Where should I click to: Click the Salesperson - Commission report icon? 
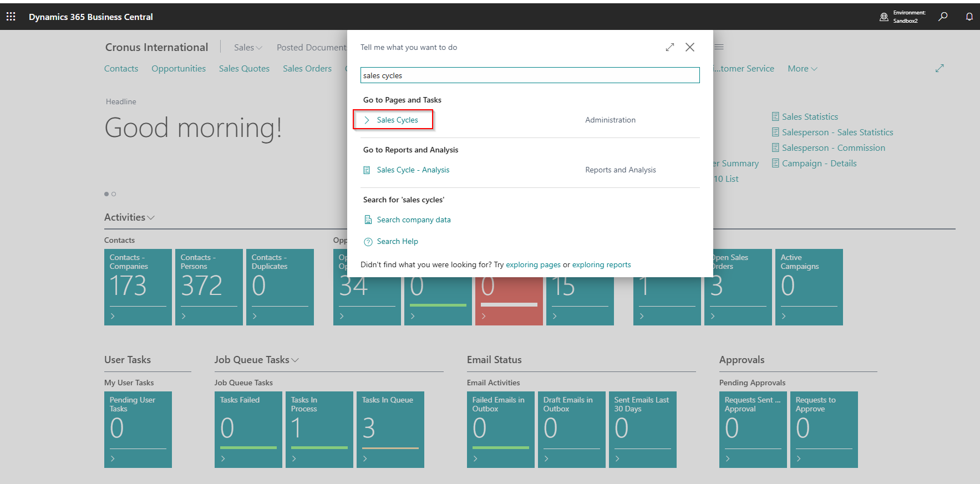tap(775, 147)
